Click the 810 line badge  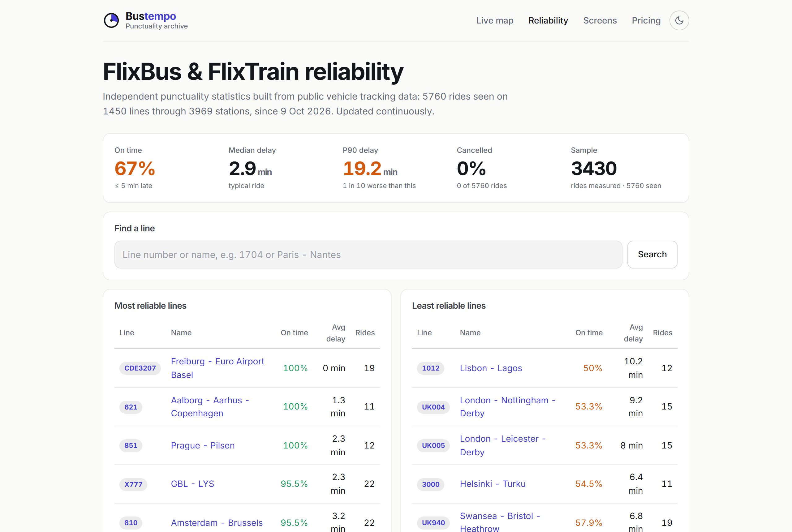point(131,522)
